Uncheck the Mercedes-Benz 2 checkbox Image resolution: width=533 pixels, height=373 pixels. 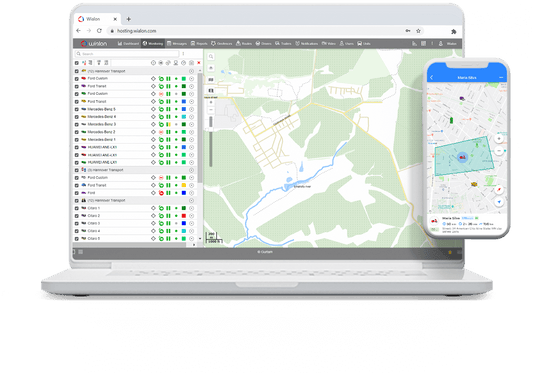76,132
